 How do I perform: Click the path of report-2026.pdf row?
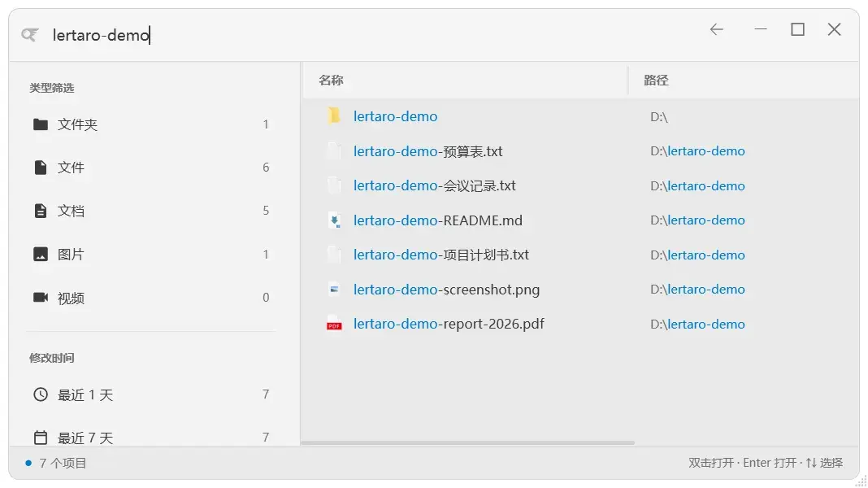click(697, 324)
